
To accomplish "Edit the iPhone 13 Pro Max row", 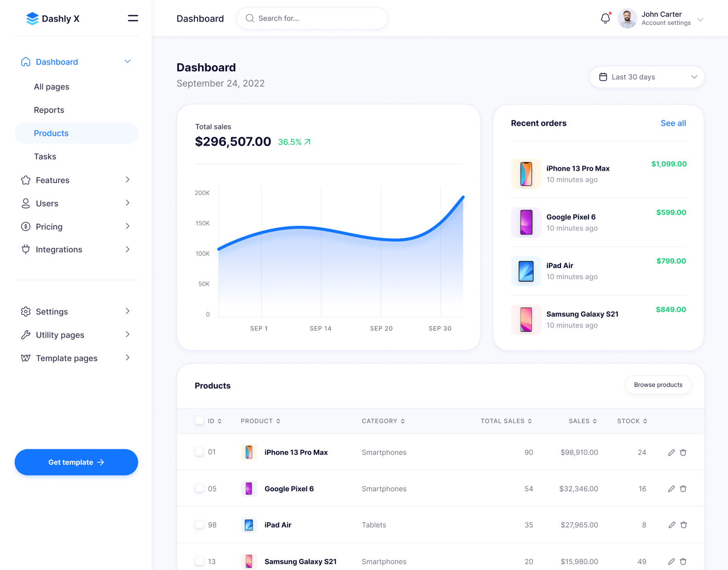I will point(672,453).
